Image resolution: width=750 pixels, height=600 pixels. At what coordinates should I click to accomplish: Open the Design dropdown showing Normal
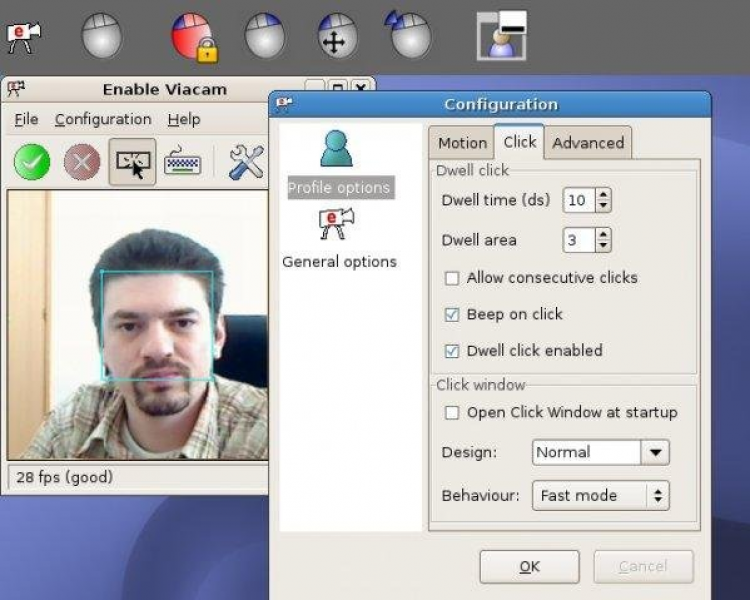point(601,452)
